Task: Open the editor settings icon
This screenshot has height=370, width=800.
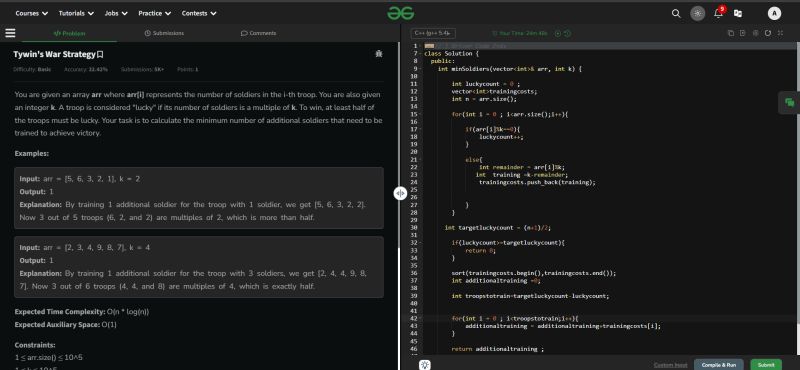Action: pyautogui.click(x=756, y=33)
